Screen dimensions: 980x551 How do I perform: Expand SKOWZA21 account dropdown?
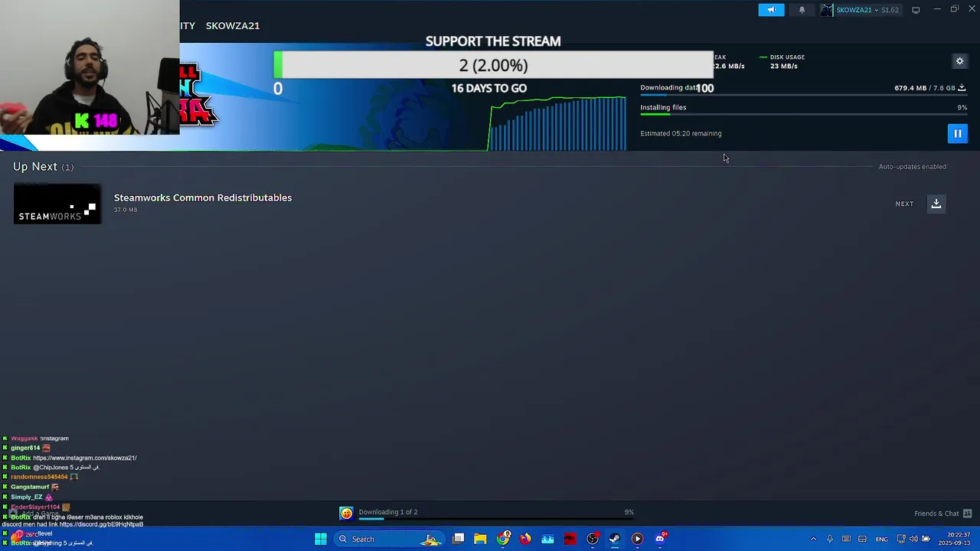pyautogui.click(x=867, y=10)
